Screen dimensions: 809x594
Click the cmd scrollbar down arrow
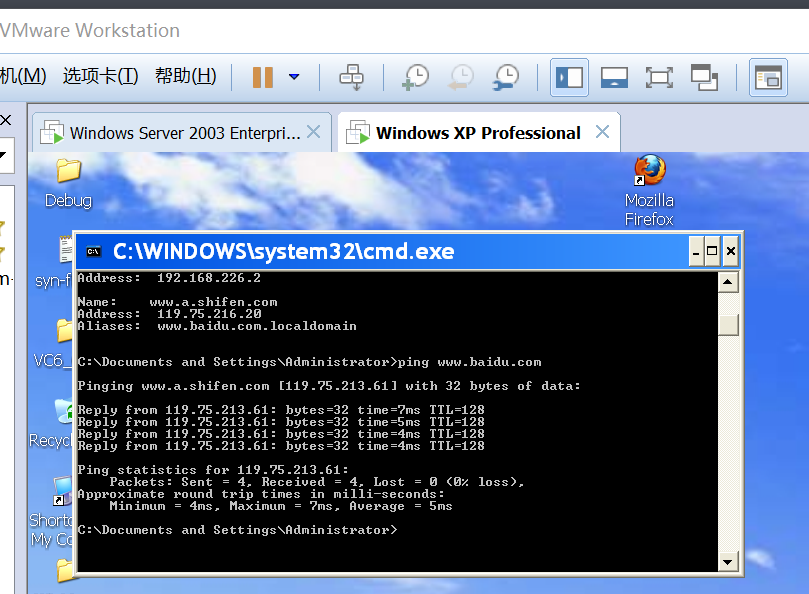[x=727, y=561]
